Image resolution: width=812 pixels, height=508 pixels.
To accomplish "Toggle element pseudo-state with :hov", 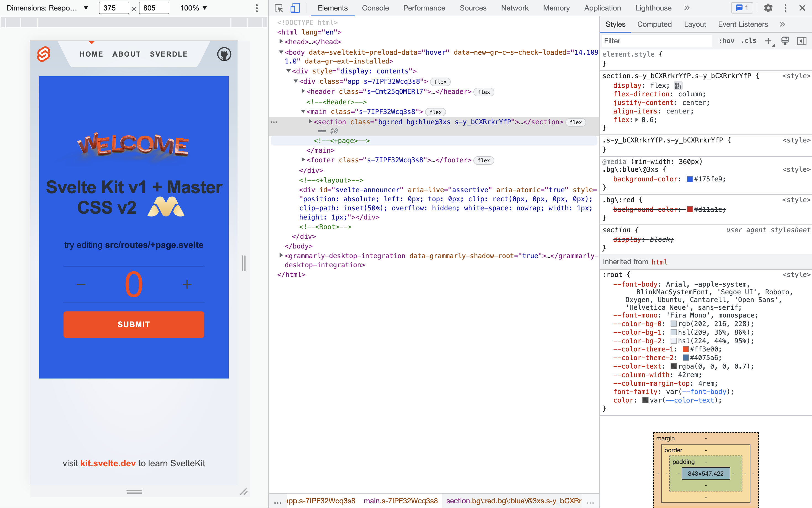I will [x=726, y=41].
